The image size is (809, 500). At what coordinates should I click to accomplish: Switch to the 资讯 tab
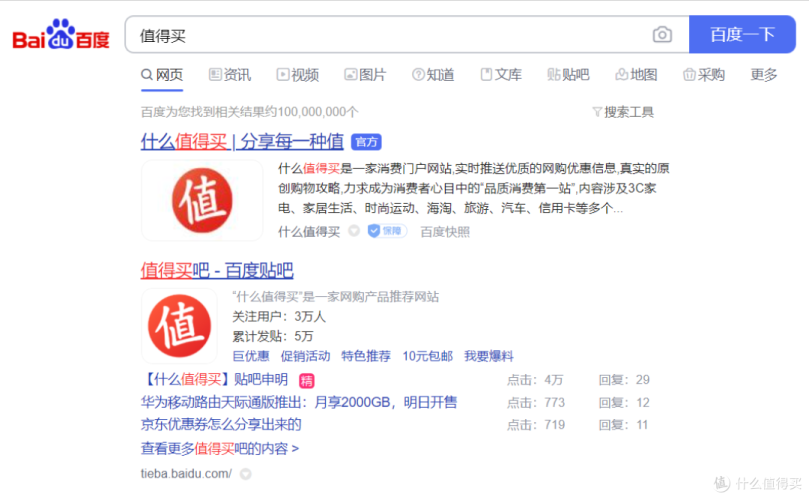click(230, 75)
